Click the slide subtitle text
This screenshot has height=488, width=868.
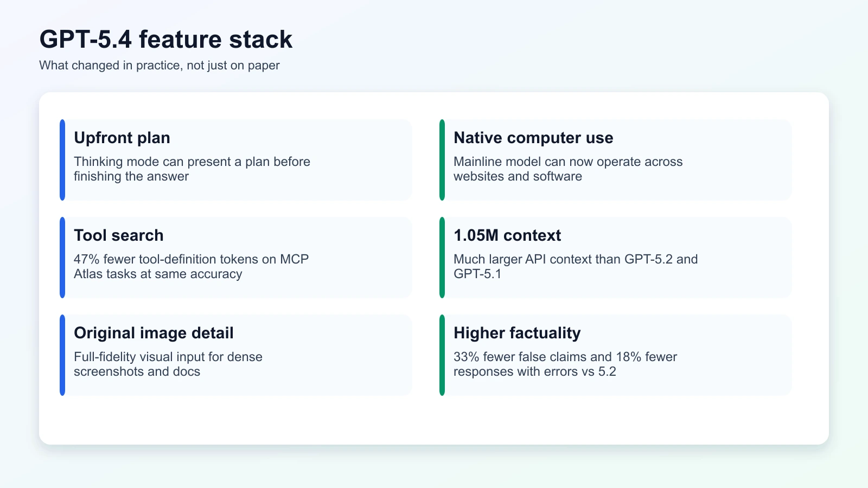click(158, 65)
